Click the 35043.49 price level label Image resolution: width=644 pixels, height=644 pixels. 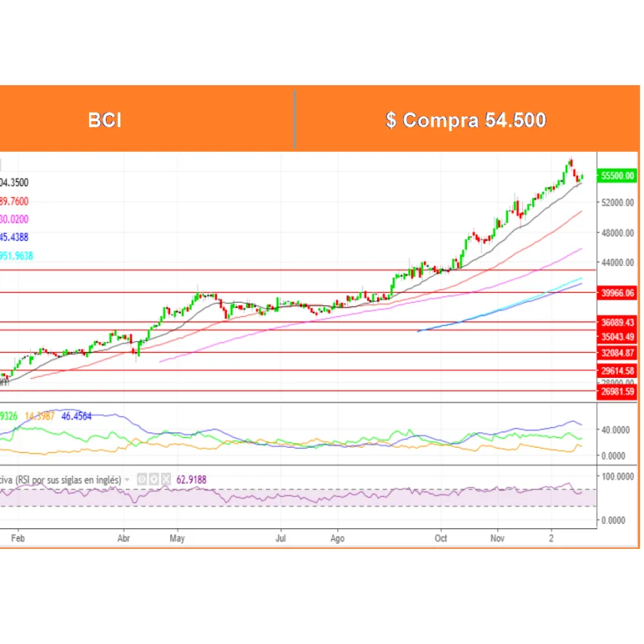[618, 337]
